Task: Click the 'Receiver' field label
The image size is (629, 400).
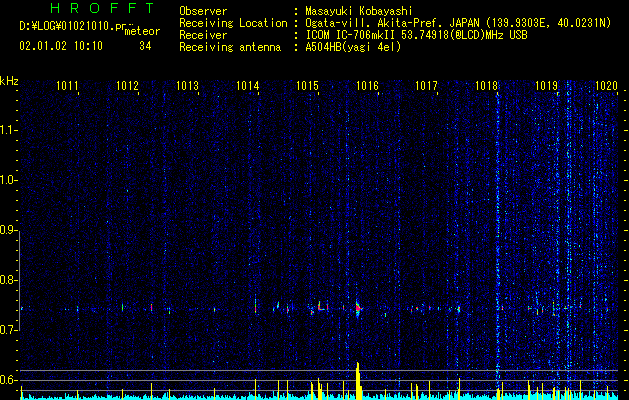Action: (203, 35)
